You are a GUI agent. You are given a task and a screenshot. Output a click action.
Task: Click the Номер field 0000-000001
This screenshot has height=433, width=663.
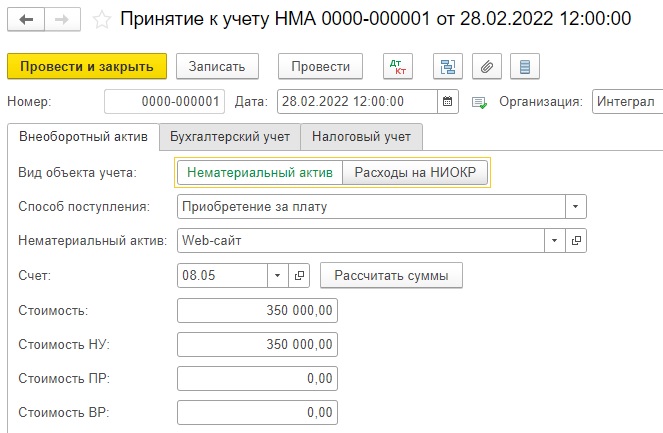(x=164, y=101)
